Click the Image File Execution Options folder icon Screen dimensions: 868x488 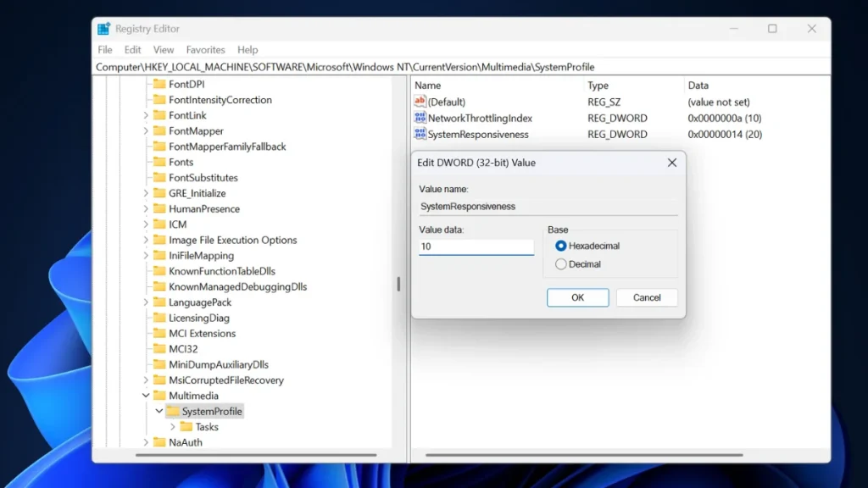point(159,240)
